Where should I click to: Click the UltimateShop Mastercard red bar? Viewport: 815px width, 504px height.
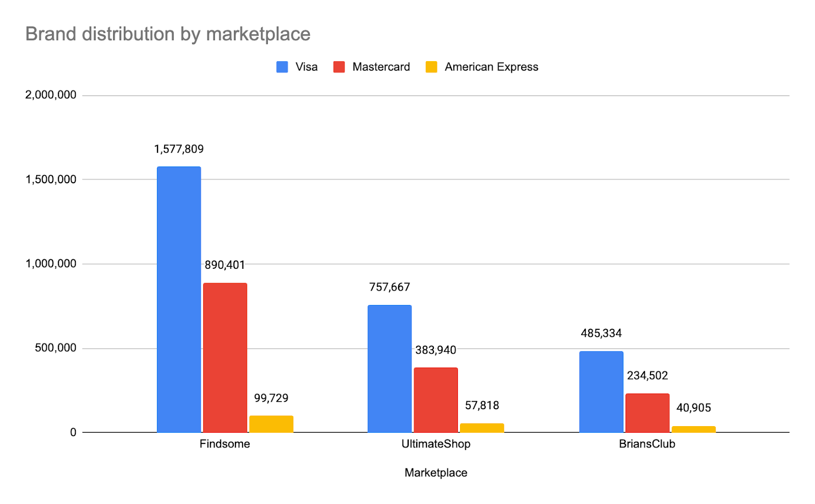(x=436, y=400)
